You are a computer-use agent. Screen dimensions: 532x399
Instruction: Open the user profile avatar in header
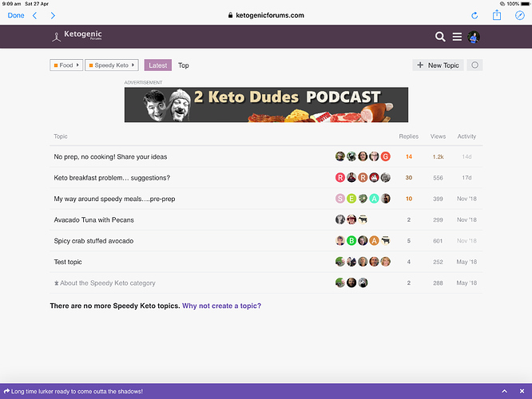(474, 37)
